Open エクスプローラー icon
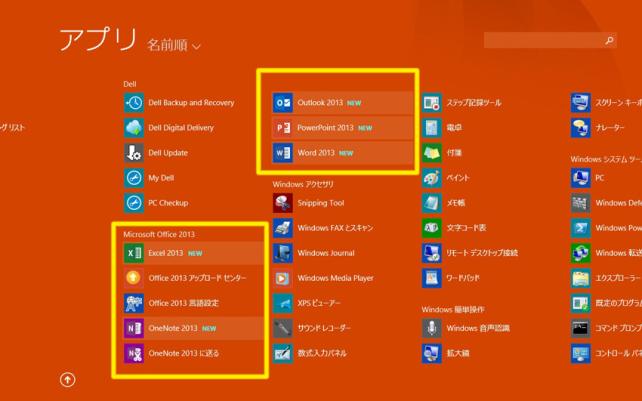642x401 pixels. 581,278
